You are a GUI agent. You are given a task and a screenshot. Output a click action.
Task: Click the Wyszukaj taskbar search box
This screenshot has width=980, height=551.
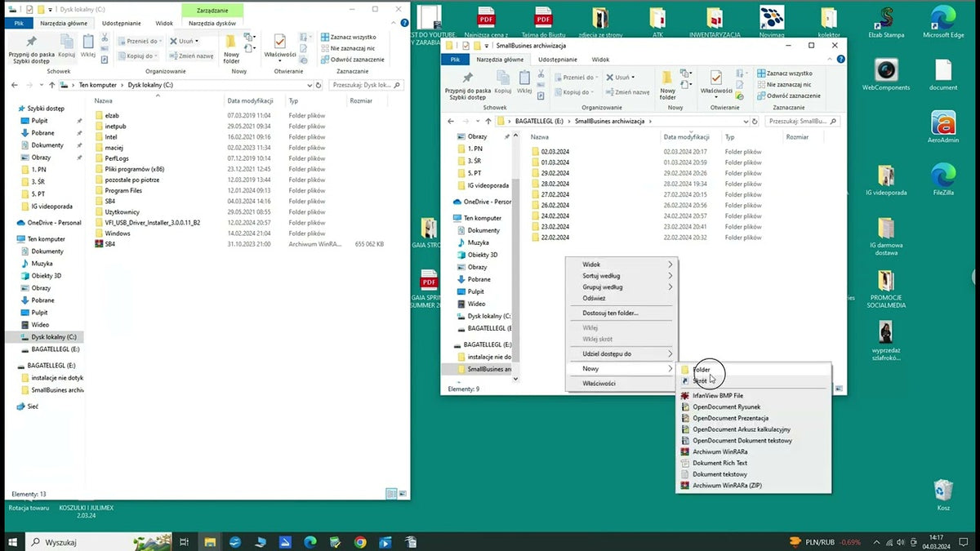[98, 542]
